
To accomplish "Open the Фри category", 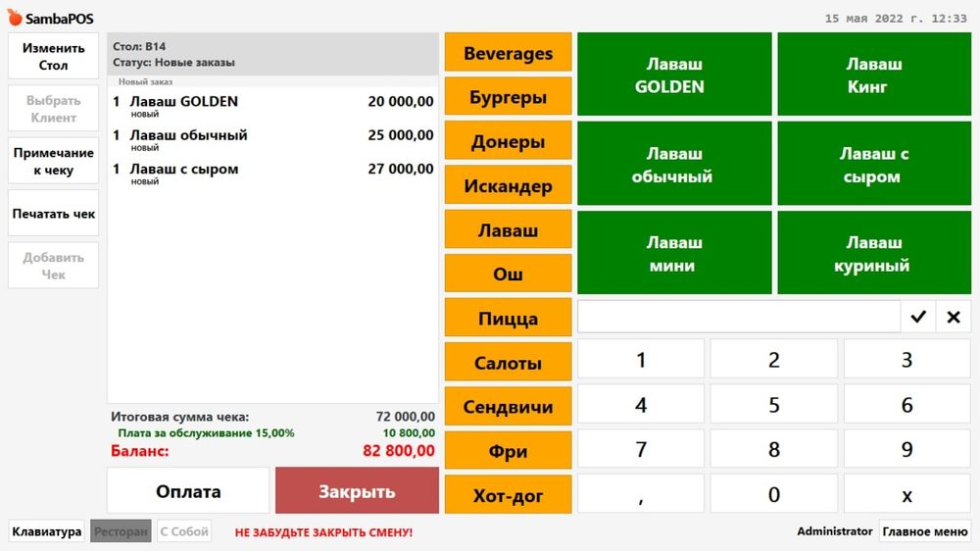I will (x=508, y=450).
